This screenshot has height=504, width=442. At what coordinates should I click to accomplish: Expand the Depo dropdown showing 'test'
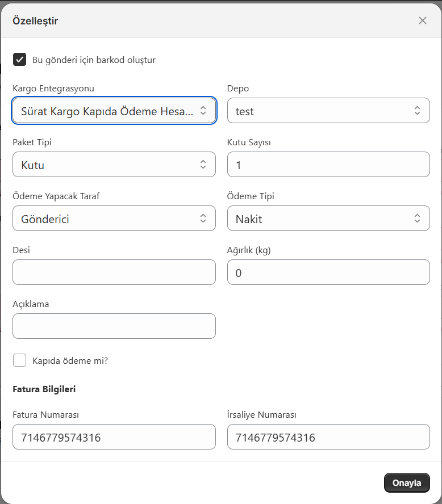[328, 111]
